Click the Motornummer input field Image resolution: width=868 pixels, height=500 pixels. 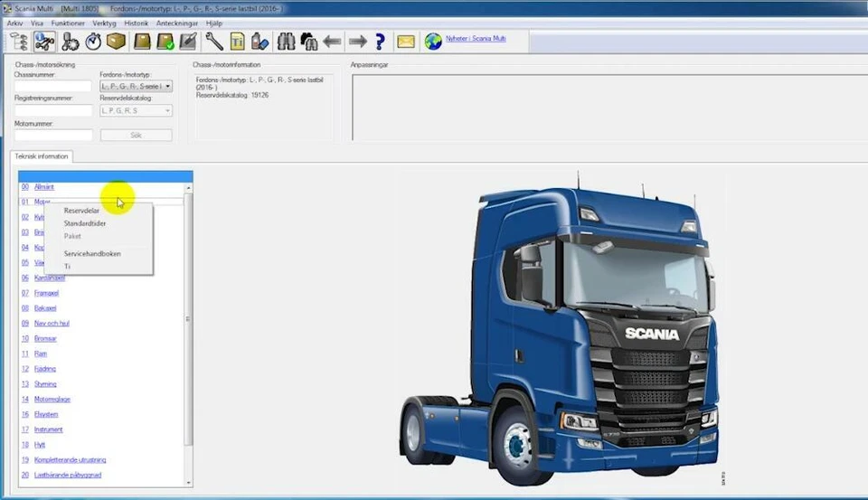(53, 135)
